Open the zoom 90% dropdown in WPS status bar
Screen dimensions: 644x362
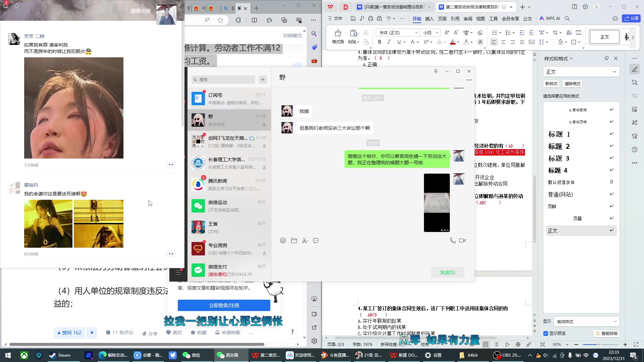point(567,345)
